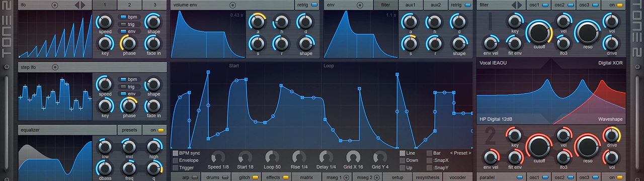This screenshot has height=181, width=644.
Task: Toggle the lfo trig switch
Action: click(123, 24)
